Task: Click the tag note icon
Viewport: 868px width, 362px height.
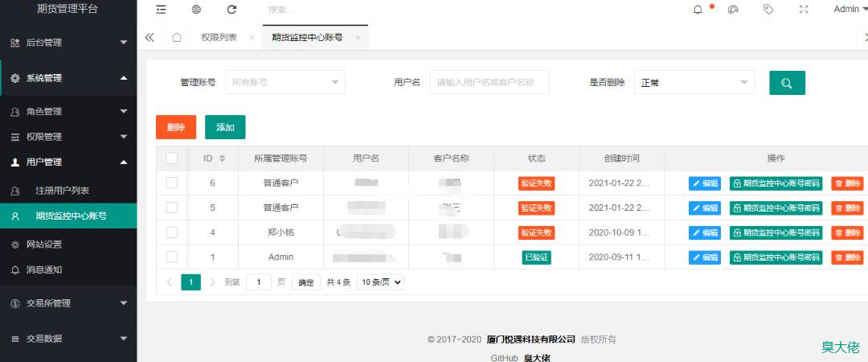Action: [768, 10]
